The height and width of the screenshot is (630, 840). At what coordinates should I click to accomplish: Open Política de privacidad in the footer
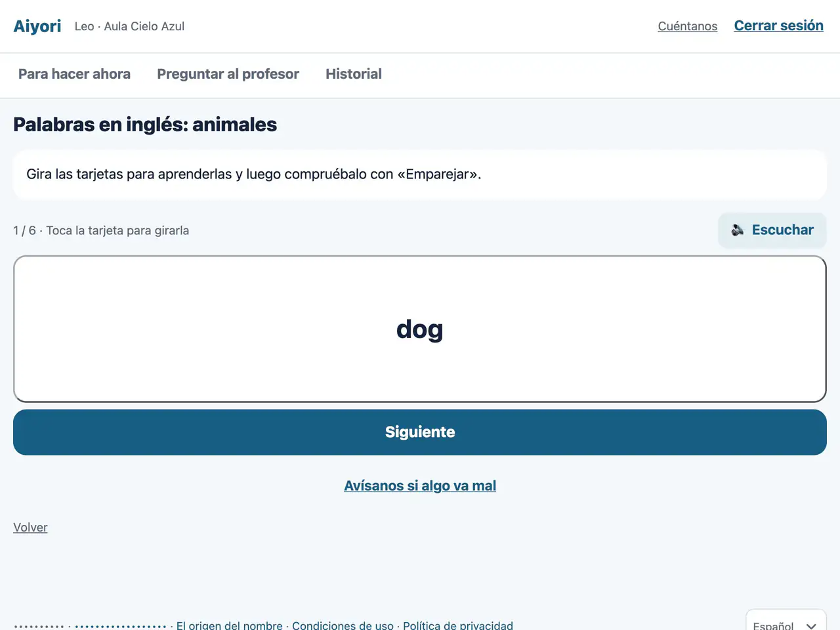click(458, 625)
